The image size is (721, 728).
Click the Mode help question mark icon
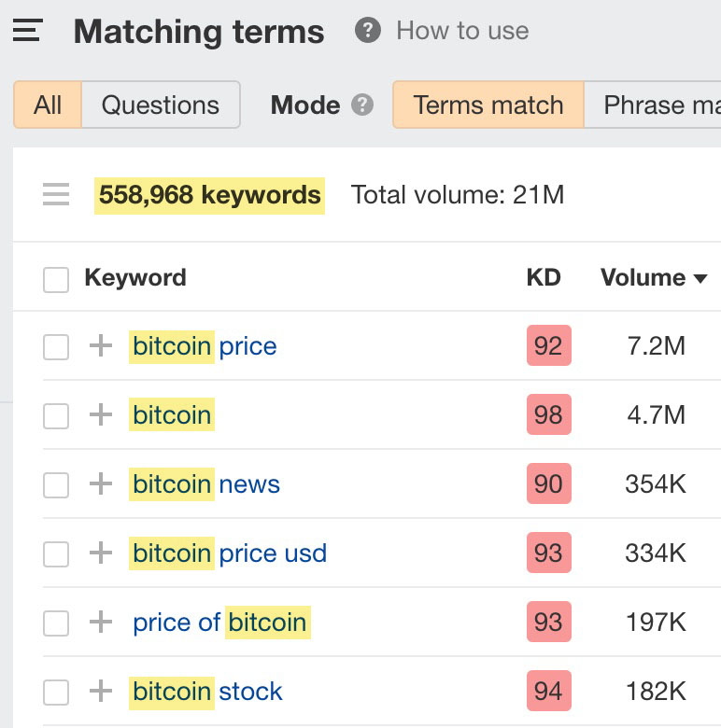tap(362, 105)
